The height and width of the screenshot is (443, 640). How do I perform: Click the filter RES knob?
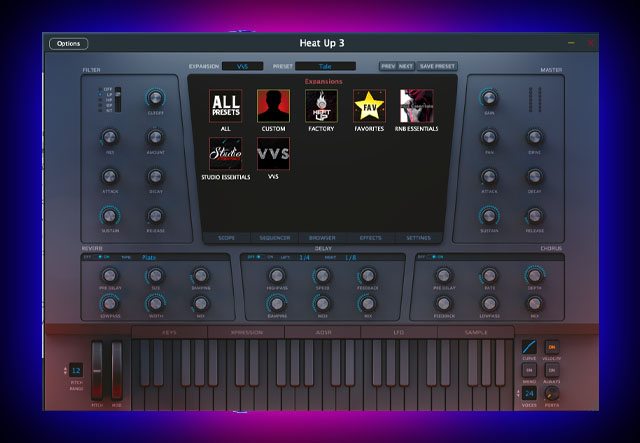click(x=109, y=137)
